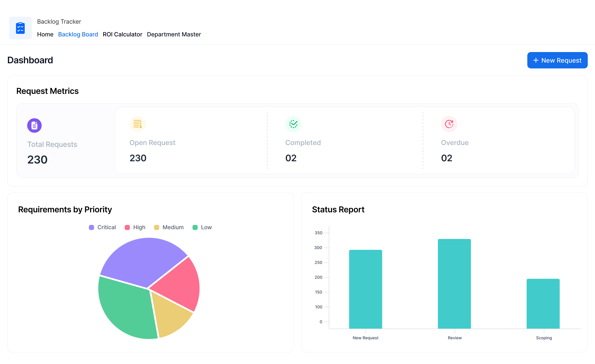This screenshot has width=595, height=364.
Task: Open the Backlog Board tab
Action: point(78,34)
